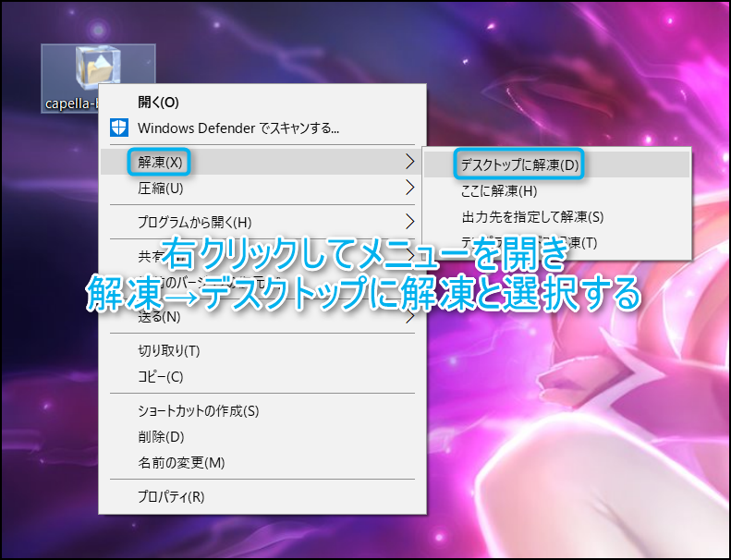
Task: Run Windows Defender でスキャンする
Action: [x=238, y=128]
